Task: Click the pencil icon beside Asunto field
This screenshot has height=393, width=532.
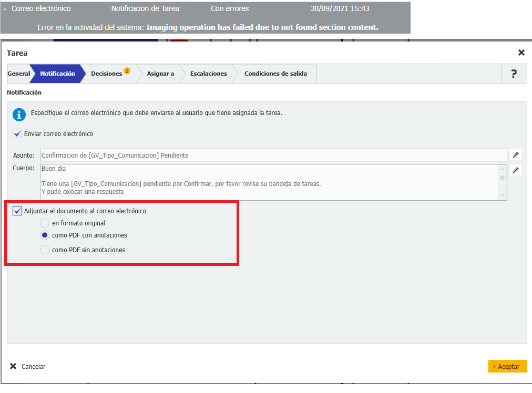Action: click(x=516, y=155)
